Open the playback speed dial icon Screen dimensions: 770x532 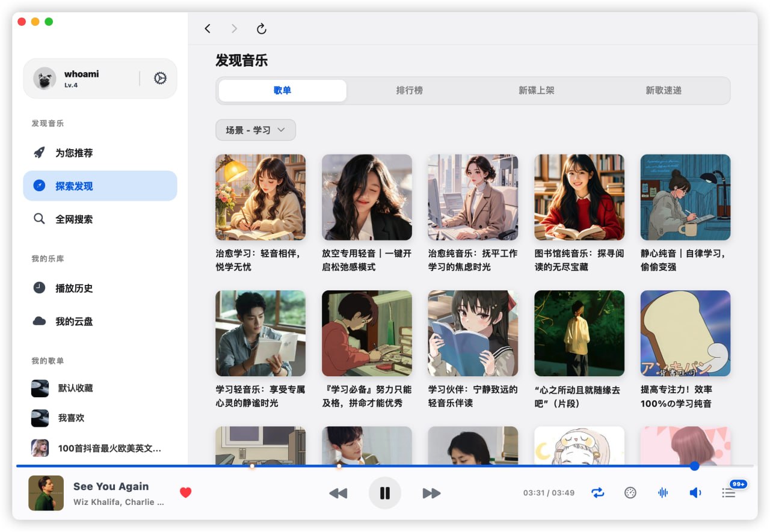(630, 492)
